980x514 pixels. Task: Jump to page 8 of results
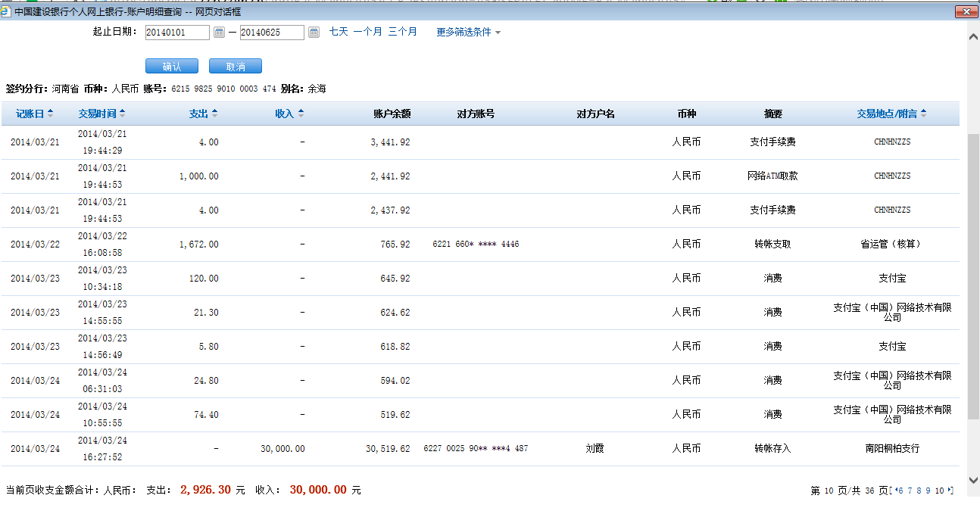pyautogui.click(x=919, y=491)
